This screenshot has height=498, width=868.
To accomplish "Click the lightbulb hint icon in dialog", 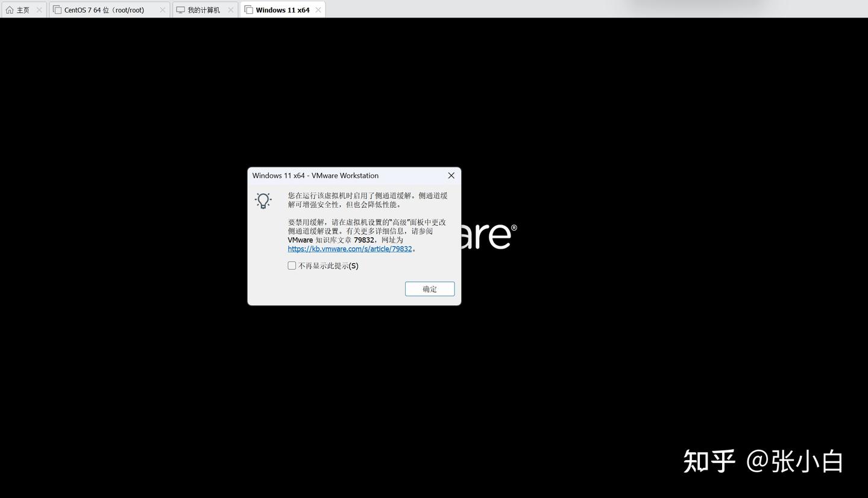I will (x=263, y=201).
